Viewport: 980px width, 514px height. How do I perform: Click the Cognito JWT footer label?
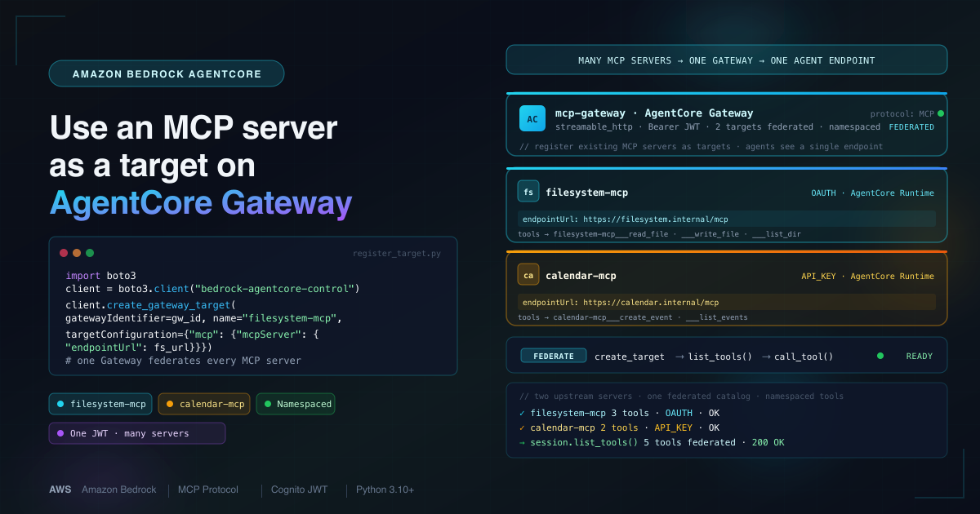tap(300, 490)
